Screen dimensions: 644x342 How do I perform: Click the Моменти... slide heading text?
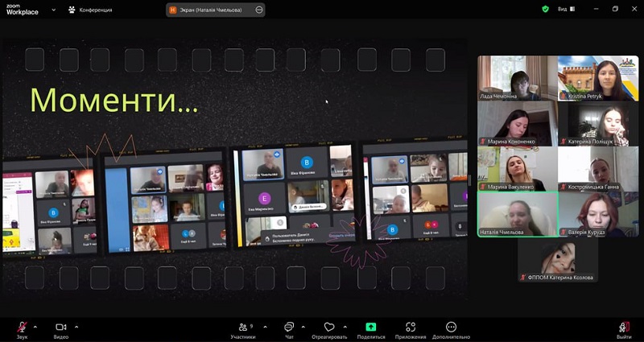[x=114, y=100]
